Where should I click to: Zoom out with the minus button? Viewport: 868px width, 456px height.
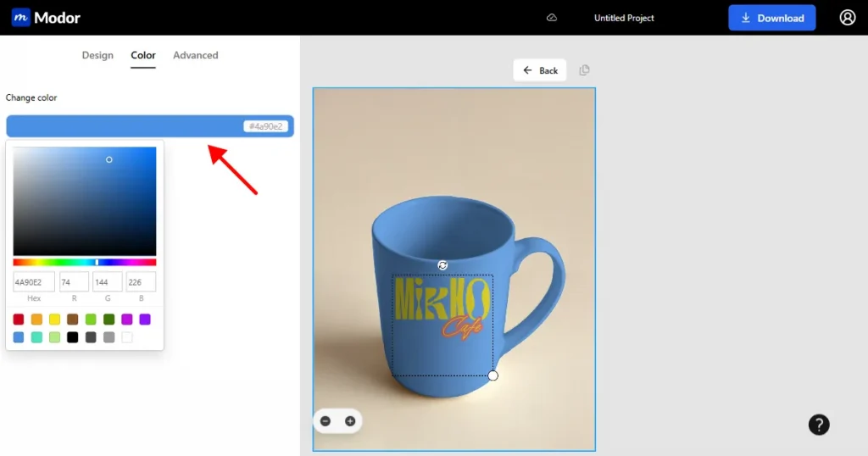coord(325,421)
